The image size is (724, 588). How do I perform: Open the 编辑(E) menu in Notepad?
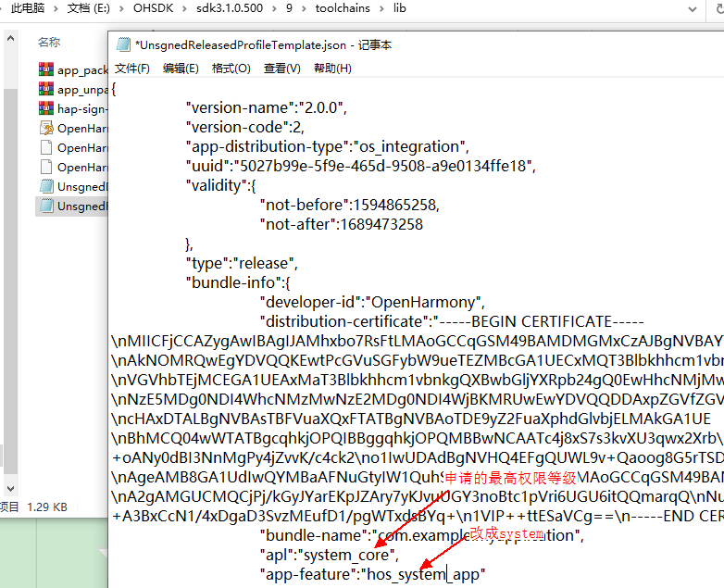[181, 69]
